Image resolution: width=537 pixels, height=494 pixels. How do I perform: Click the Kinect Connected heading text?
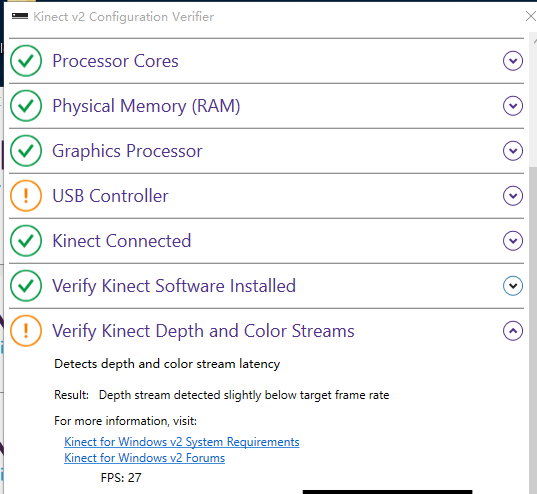tap(122, 241)
